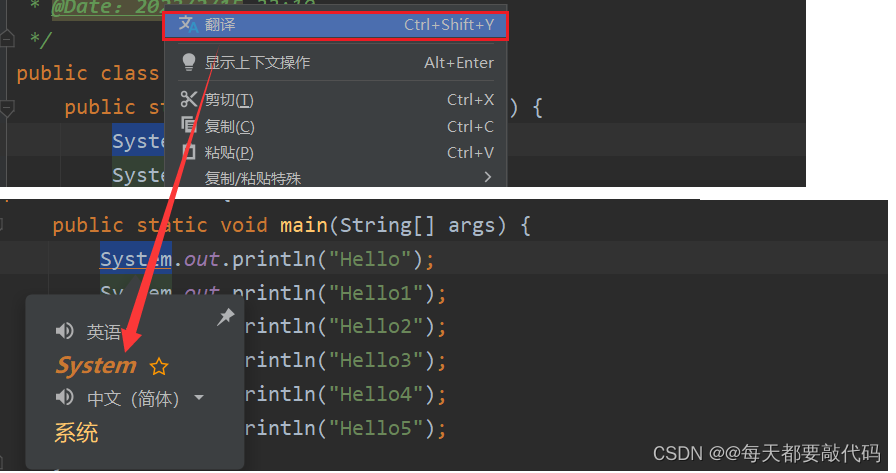
Task: Click the String[] parameter type in main
Action: click(x=387, y=225)
